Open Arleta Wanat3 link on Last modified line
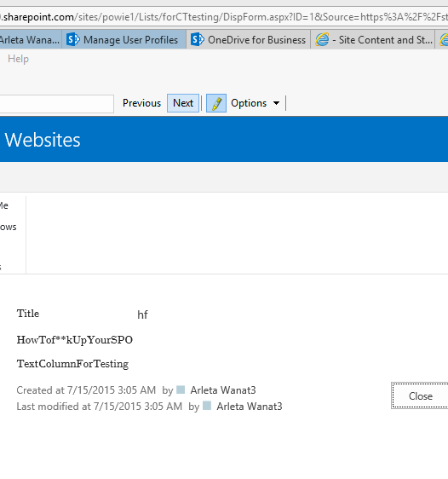The width and height of the screenshot is (448, 479). (250, 407)
